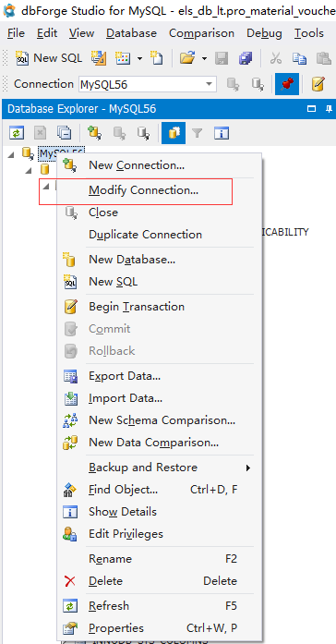Click the Database Explorer refresh icon
Viewport: 336px width, 644px height.
17,133
